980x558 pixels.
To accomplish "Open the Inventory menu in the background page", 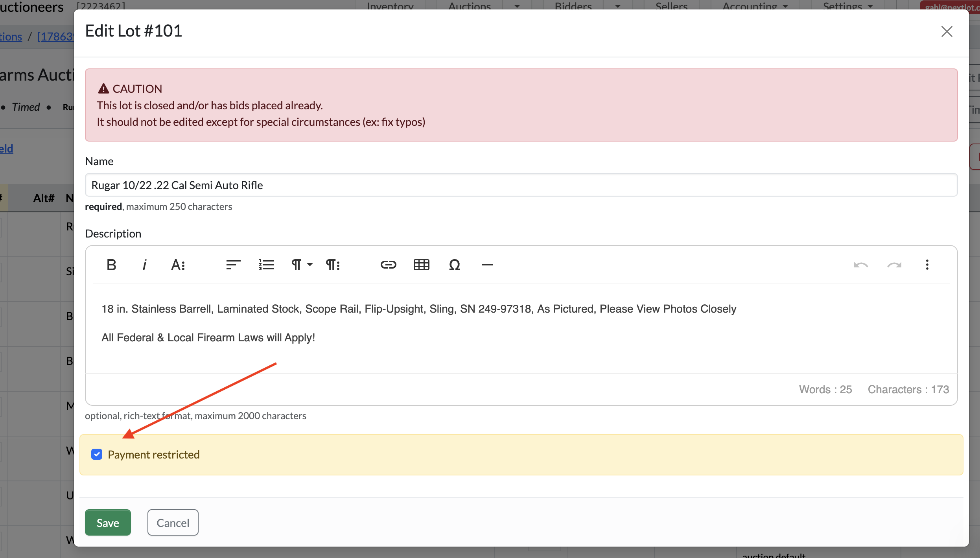I will [x=390, y=6].
